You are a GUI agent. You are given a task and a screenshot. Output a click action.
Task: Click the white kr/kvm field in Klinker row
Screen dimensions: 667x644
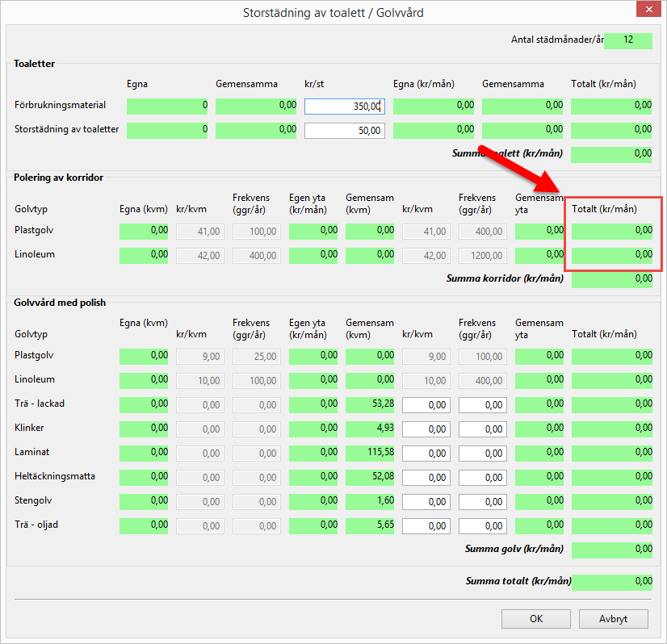click(426, 429)
